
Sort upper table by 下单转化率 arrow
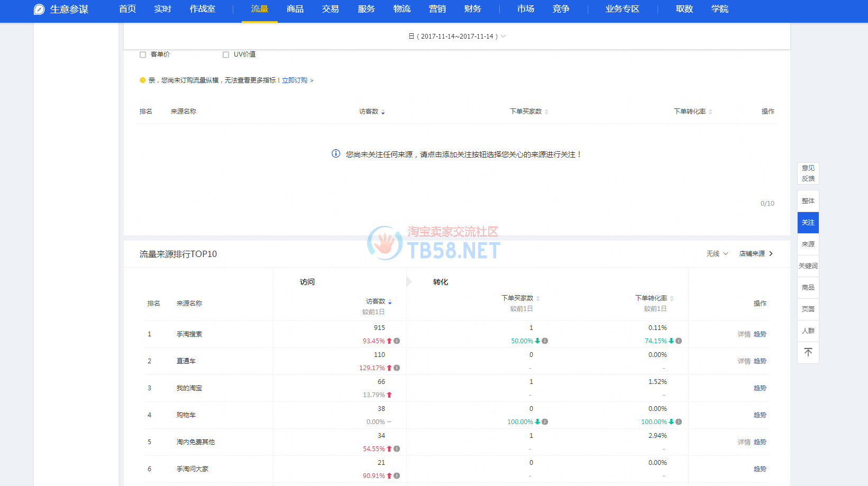tap(710, 112)
